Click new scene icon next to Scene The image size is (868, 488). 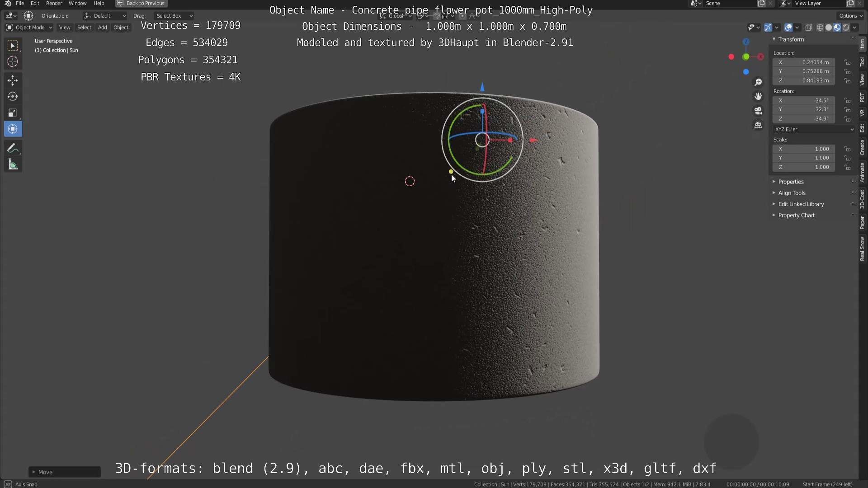coord(761,3)
